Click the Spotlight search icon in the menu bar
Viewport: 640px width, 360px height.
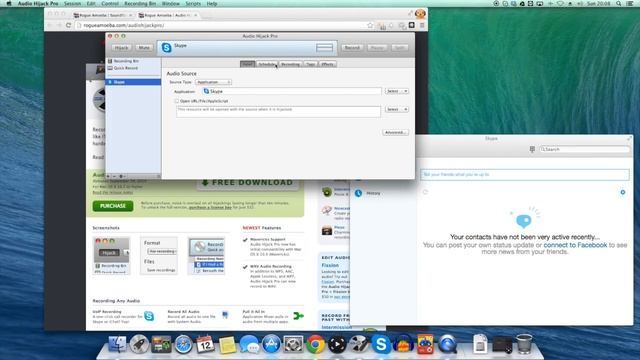coord(619,3)
